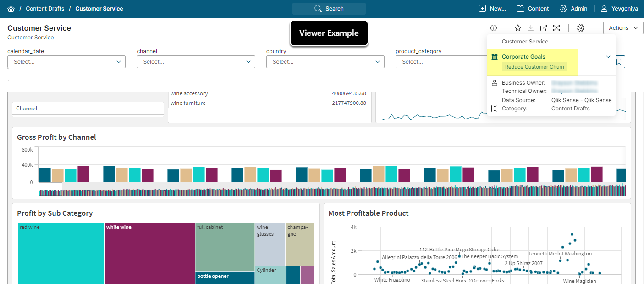Click the home icon in breadcrumb
The height and width of the screenshot is (293, 644).
[11, 9]
